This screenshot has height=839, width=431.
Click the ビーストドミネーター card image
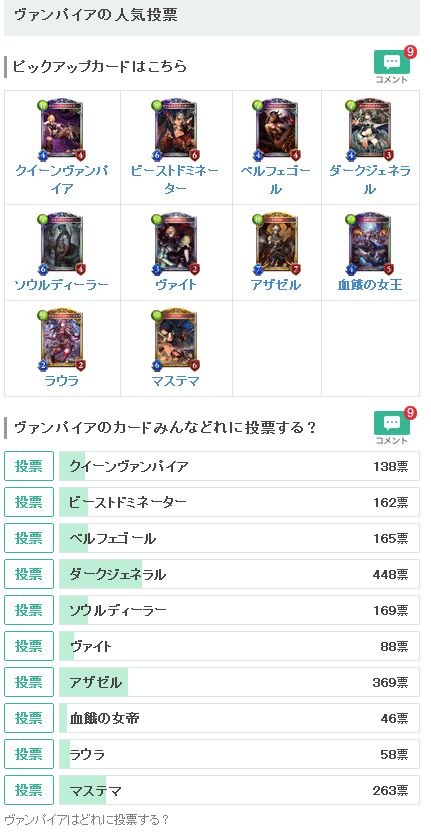pyautogui.click(x=175, y=129)
